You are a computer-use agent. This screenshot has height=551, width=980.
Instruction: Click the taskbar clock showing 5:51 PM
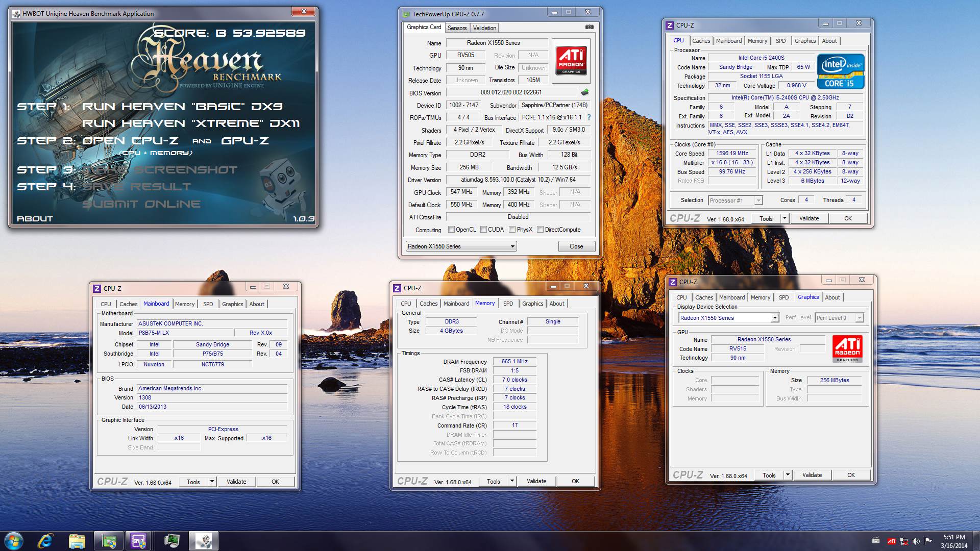point(954,541)
